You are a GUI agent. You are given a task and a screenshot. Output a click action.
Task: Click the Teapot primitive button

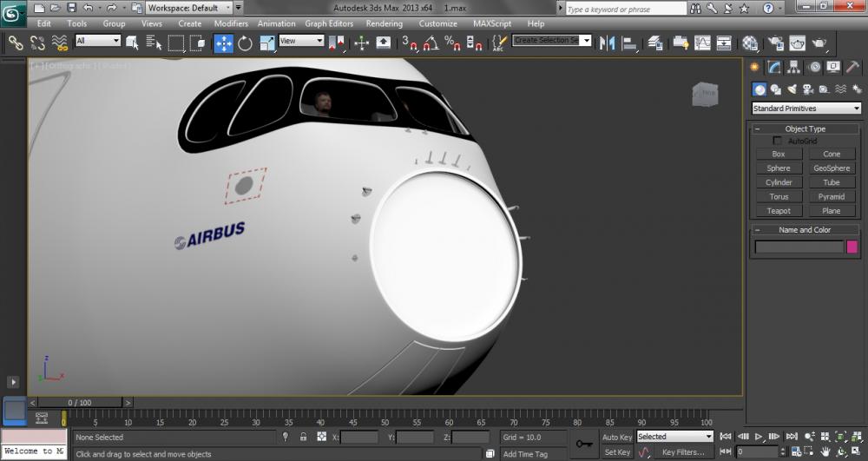pos(779,211)
